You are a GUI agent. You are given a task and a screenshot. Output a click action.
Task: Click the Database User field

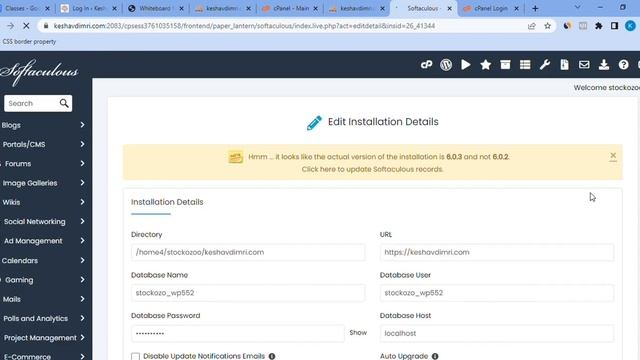click(497, 293)
